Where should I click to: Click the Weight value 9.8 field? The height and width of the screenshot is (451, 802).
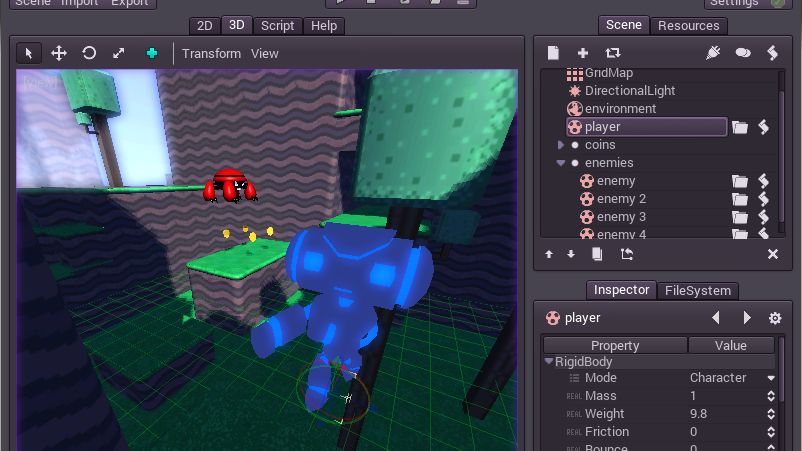tap(725, 414)
